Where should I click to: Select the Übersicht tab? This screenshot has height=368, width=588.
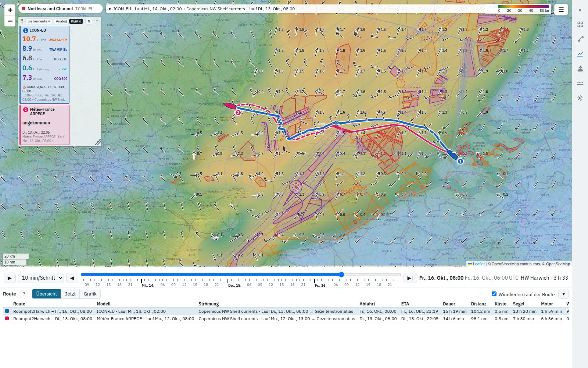(46, 294)
